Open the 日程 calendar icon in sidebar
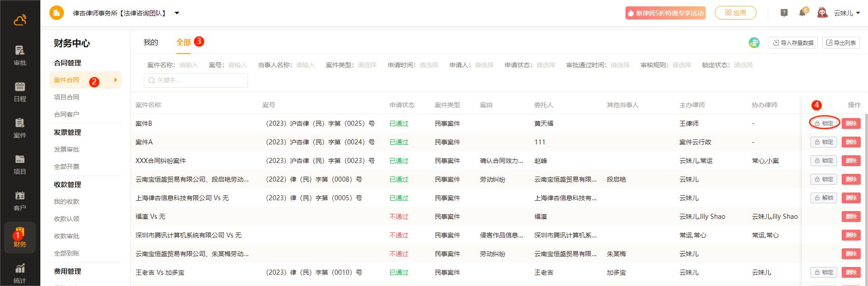The image size is (868, 286). (20, 91)
